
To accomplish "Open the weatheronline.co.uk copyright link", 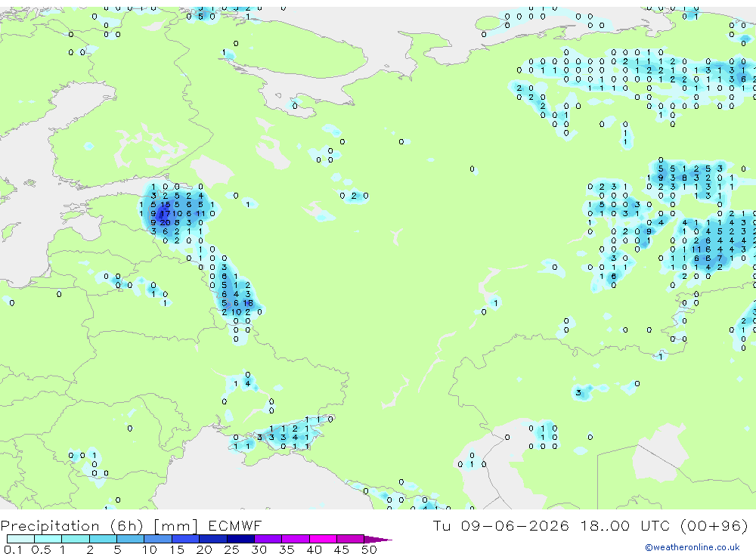I will [x=692, y=547].
